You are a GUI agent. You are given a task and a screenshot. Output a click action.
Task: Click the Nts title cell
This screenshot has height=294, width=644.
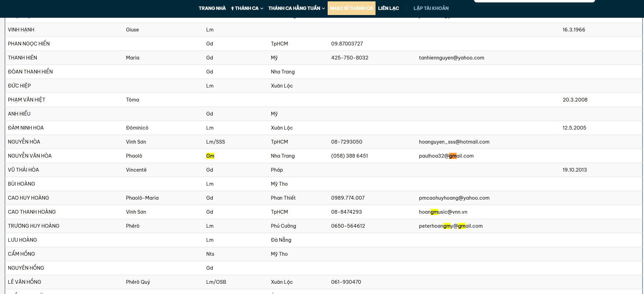tap(210, 254)
